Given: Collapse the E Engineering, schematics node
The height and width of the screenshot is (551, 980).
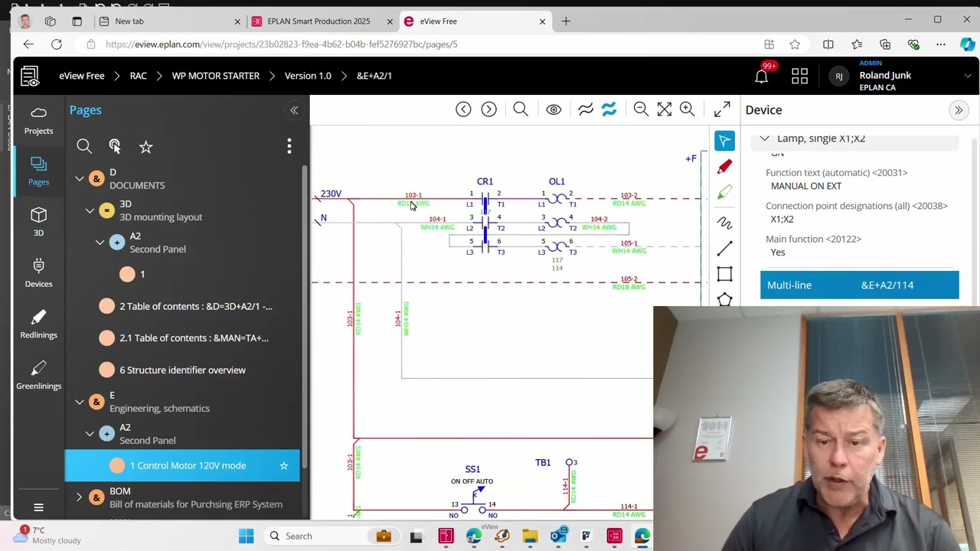Looking at the screenshot, I should 80,402.
